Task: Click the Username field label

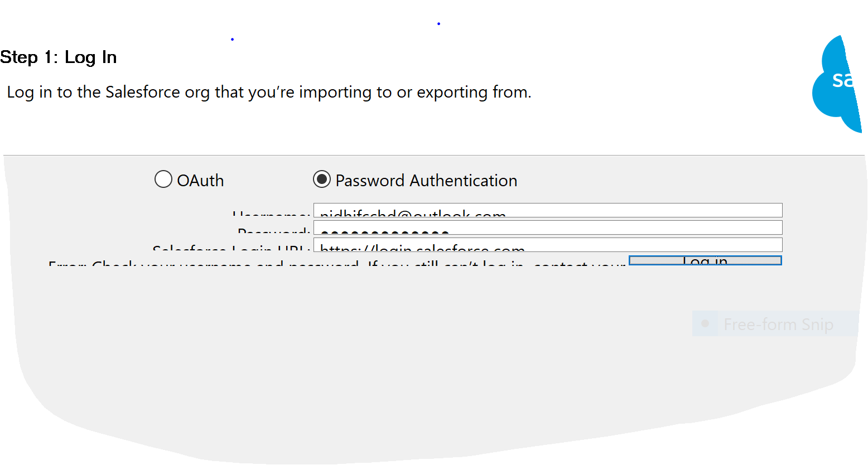Action: (x=271, y=214)
